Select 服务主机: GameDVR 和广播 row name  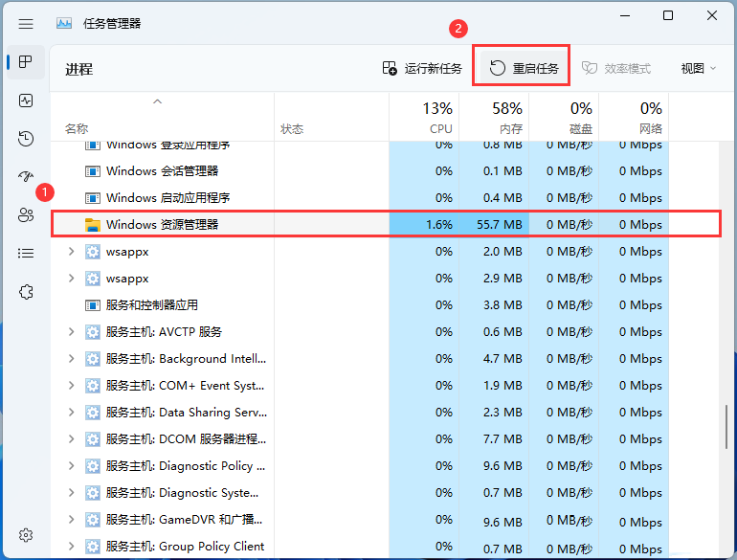coord(184,520)
